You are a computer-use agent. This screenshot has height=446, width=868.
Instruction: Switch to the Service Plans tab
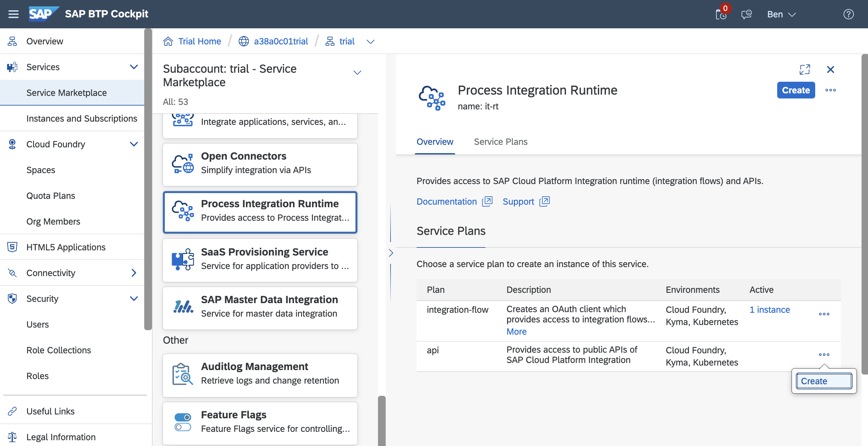(x=500, y=142)
